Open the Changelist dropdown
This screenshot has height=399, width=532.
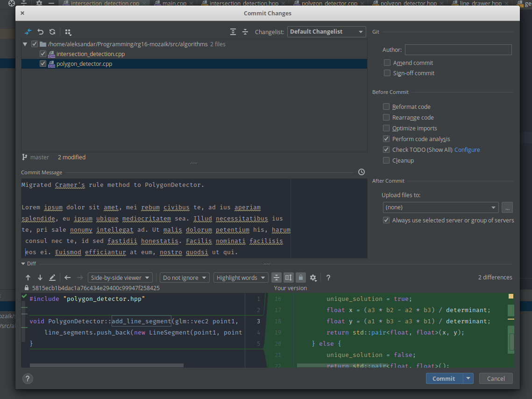326,32
